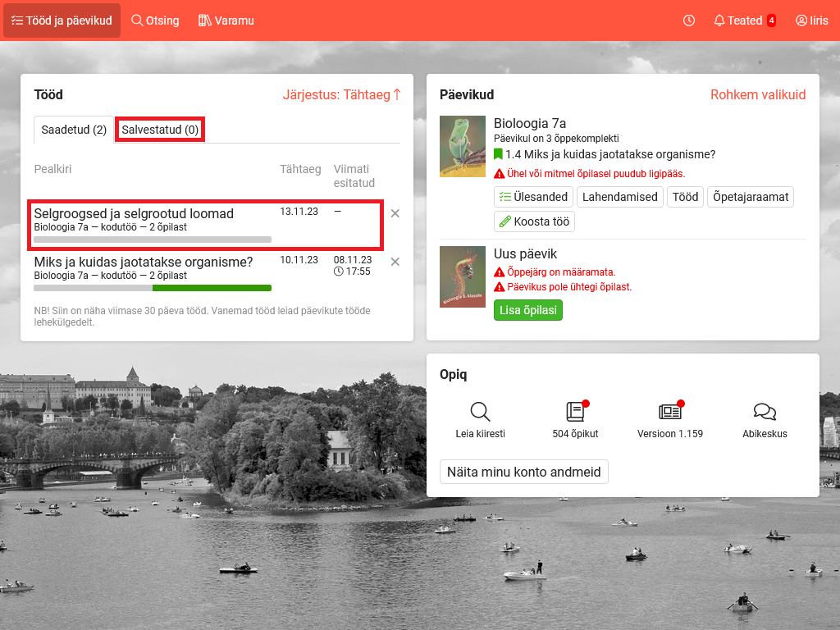Click the Leia kiiresti magnifier icon
This screenshot has width=840, height=630.
(x=480, y=412)
